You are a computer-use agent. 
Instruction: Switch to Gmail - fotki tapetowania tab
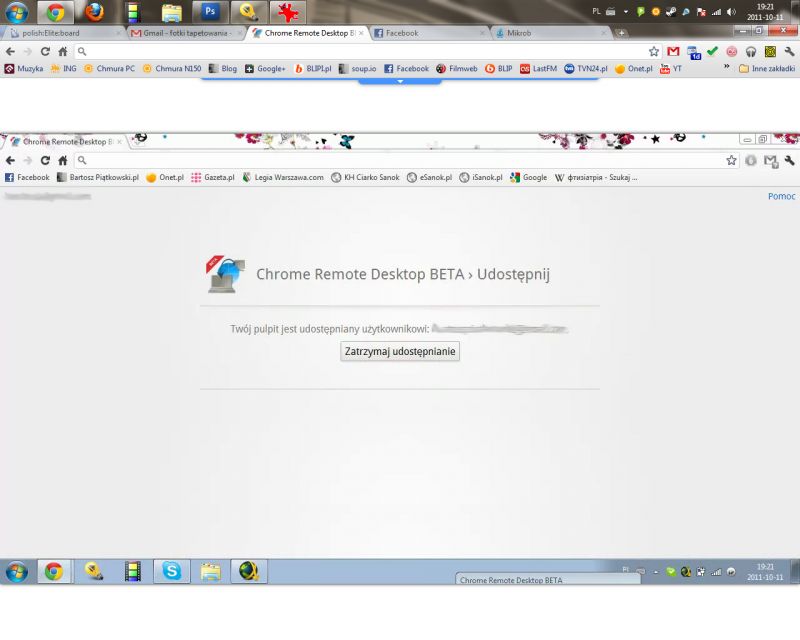184,33
